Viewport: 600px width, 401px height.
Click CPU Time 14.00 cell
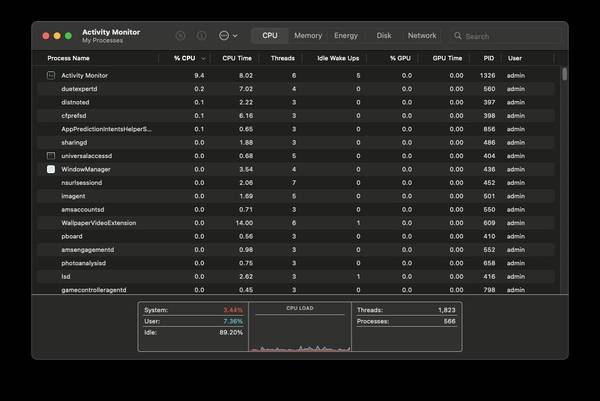pyautogui.click(x=244, y=223)
